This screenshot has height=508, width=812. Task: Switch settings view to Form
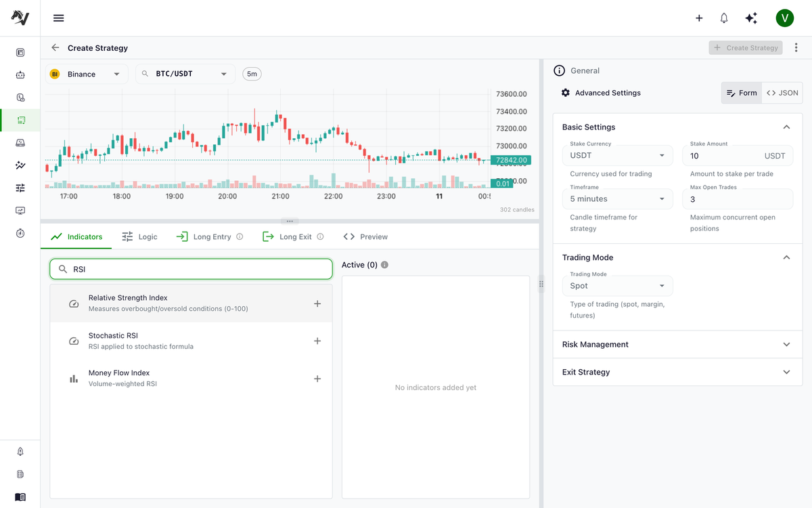click(x=742, y=93)
